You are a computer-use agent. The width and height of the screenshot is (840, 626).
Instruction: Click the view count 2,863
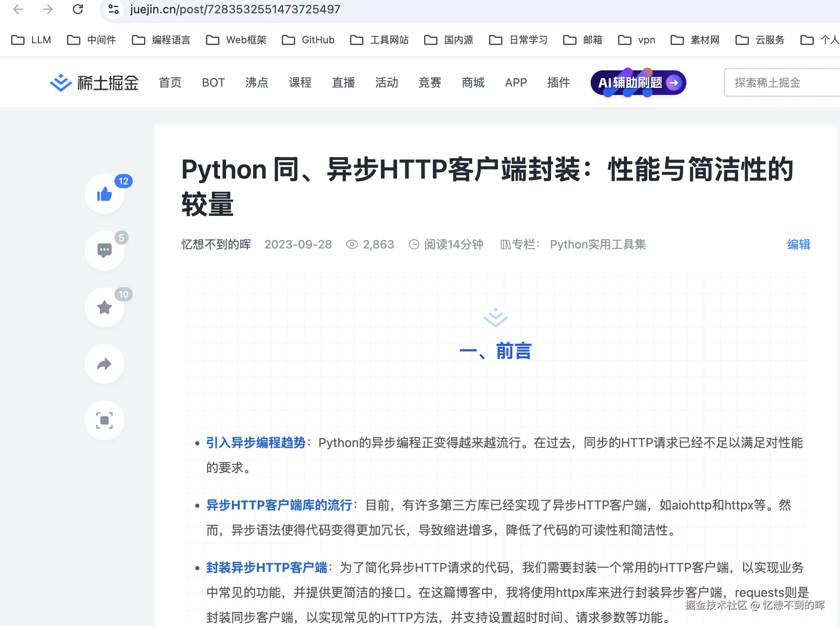click(370, 244)
